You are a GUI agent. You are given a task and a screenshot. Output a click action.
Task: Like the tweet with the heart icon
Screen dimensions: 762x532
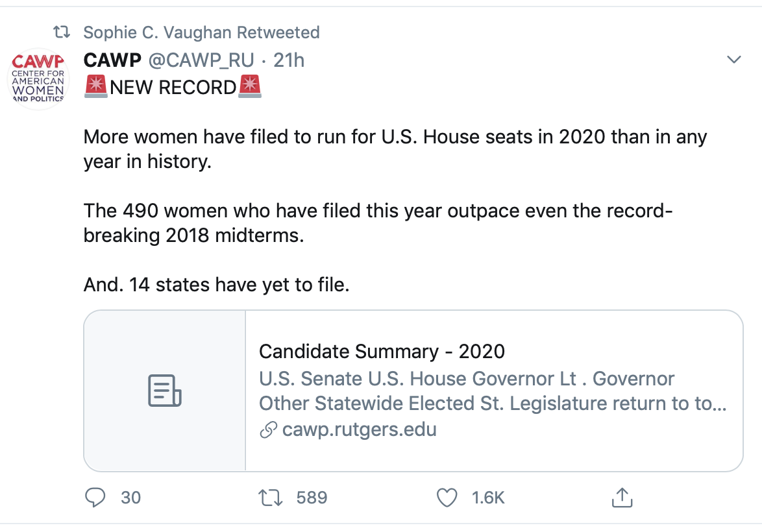tap(447, 498)
